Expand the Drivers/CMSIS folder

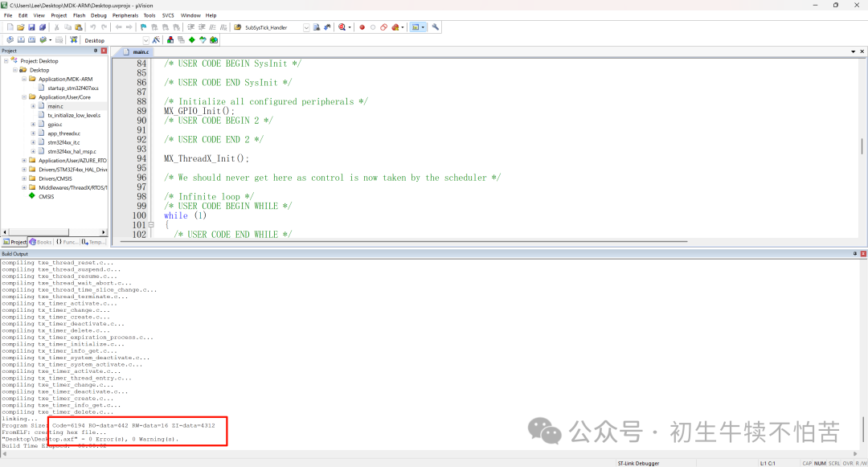pos(24,178)
